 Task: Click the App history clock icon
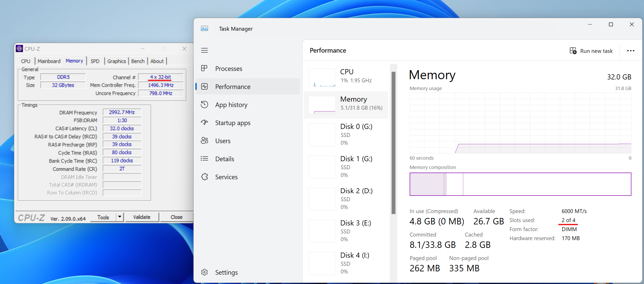(204, 104)
